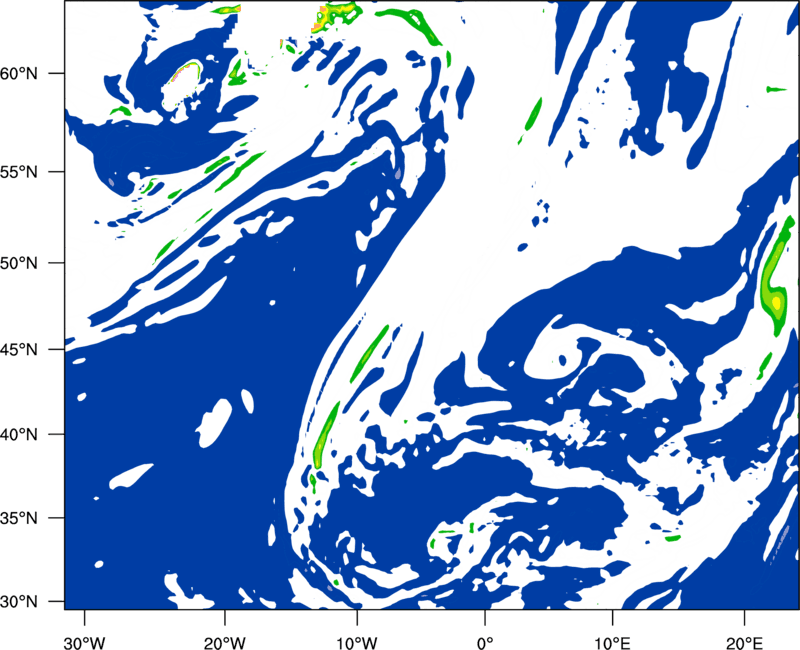Click the 45°N latitude label

19,350
